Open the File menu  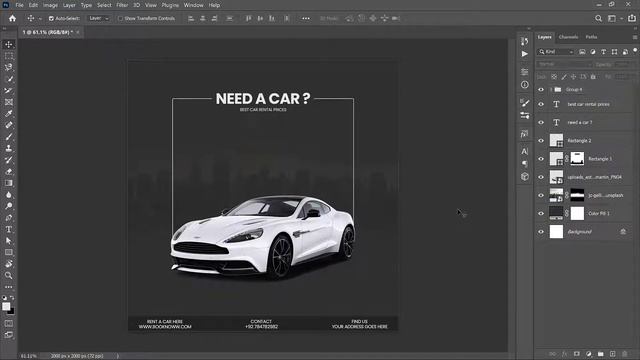[20, 5]
